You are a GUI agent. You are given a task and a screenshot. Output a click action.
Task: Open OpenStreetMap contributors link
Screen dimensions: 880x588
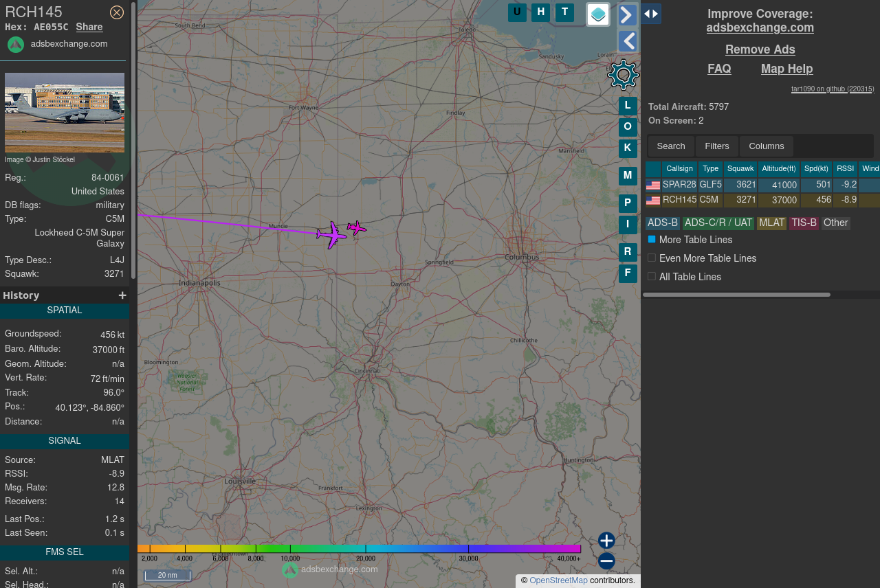(558, 581)
